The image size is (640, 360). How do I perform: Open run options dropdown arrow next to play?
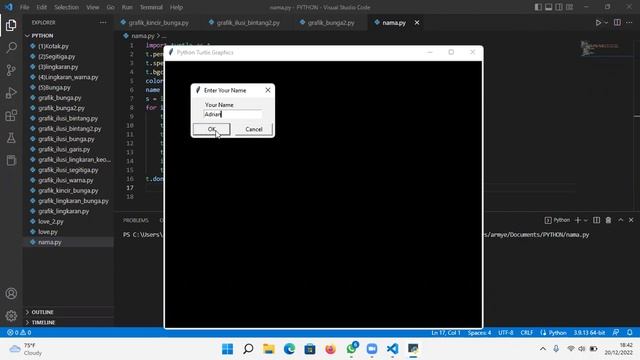[x=606, y=23]
